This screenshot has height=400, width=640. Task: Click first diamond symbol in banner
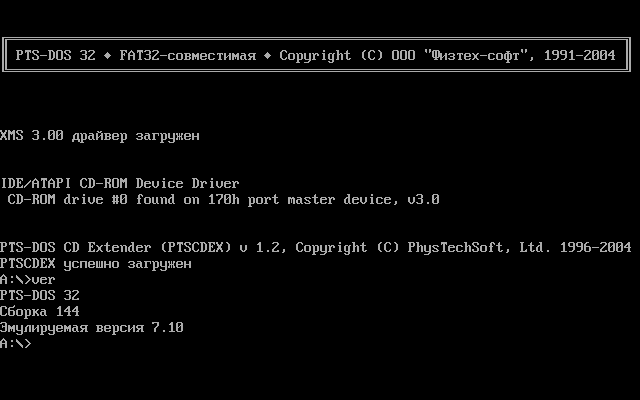coord(107,55)
